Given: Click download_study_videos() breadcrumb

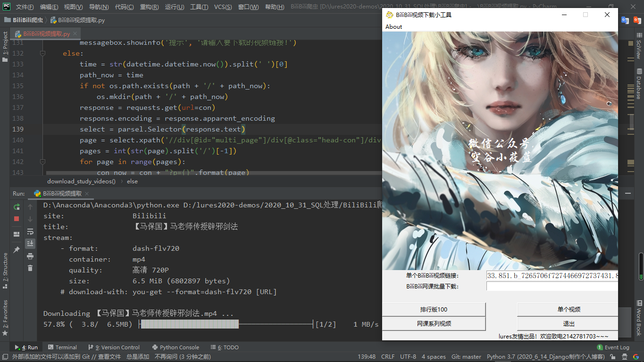Looking at the screenshot, I should pos(81,181).
